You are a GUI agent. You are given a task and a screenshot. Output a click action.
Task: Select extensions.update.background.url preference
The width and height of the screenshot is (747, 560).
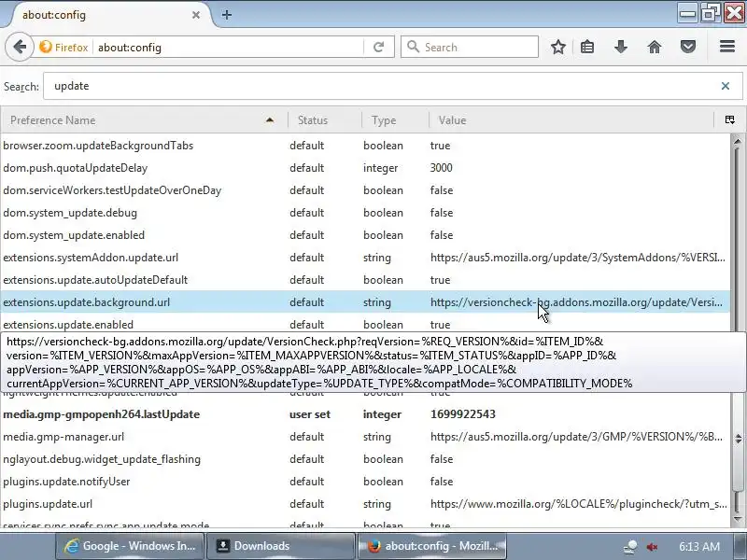click(x=365, y=301)
